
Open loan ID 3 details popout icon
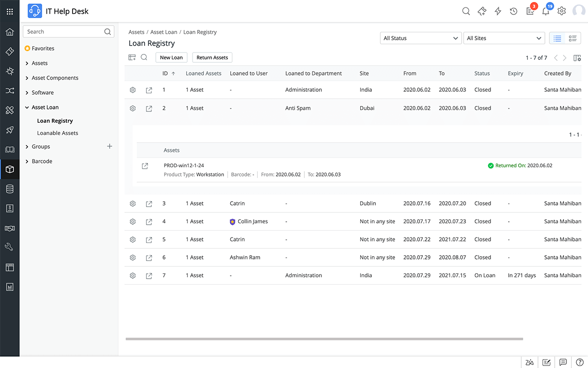[149, 204]
